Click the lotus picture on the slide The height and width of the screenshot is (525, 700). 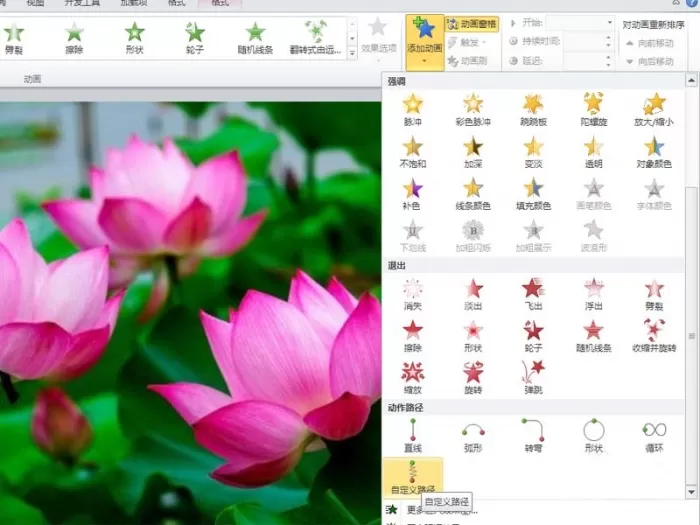pyautogui.click(x=190, y=313)
